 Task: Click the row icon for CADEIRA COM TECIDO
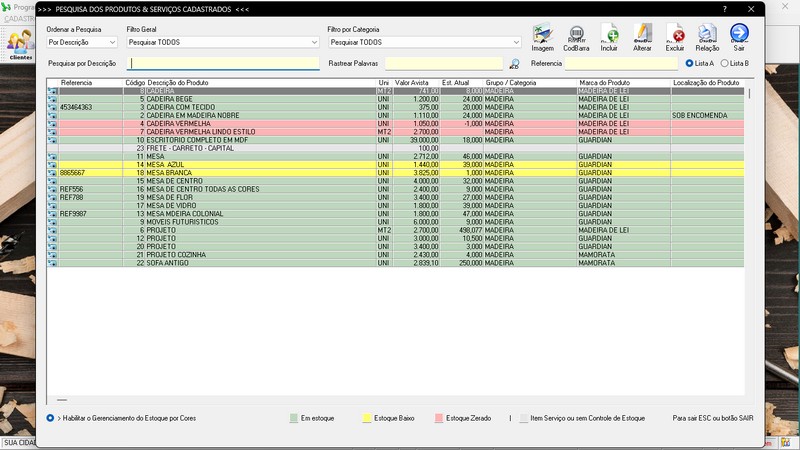tap(52, 108)
